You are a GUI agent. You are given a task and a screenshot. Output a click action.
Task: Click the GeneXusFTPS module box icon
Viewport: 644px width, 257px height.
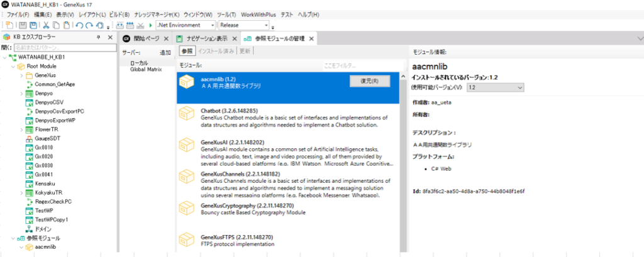[x=187, y=241]
